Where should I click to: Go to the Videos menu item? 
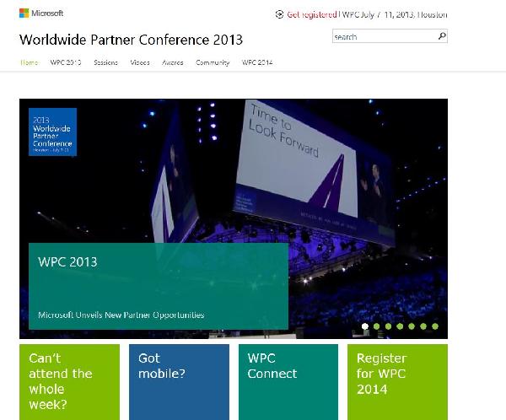click(x=140, y=62)
